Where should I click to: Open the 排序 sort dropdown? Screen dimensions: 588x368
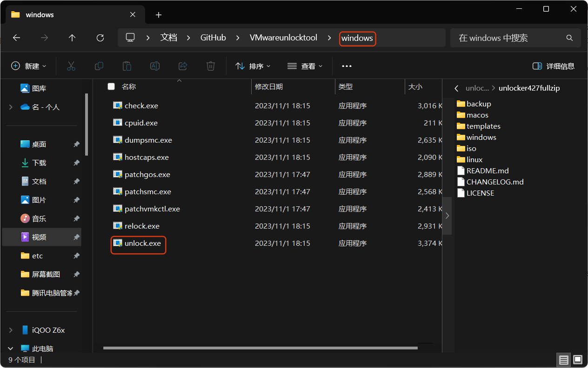253,66
